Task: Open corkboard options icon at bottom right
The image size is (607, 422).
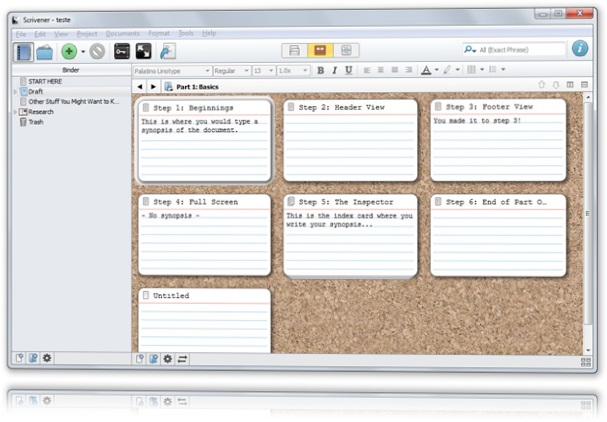Action: 585,362
